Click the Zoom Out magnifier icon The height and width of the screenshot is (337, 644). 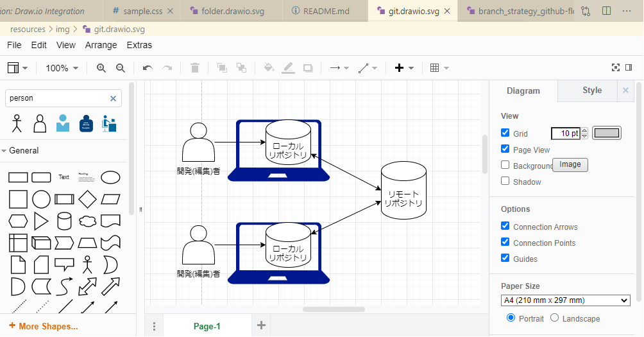[x=121, y=68]
